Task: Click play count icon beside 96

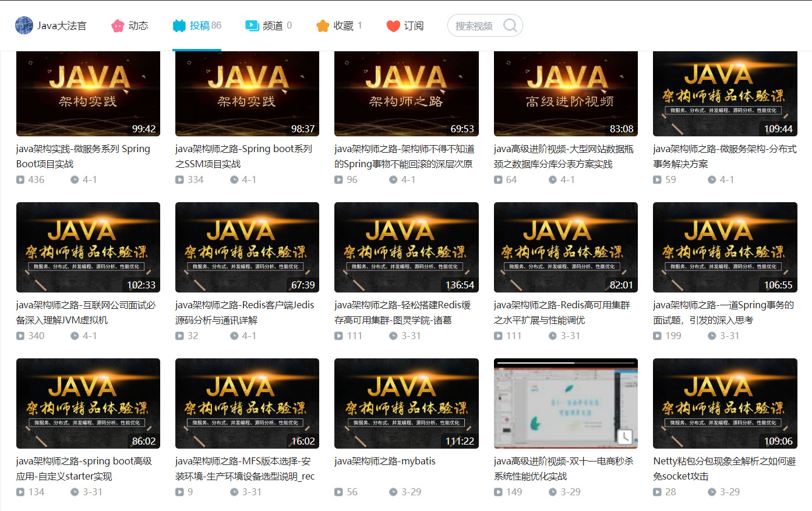Action: 338,179
